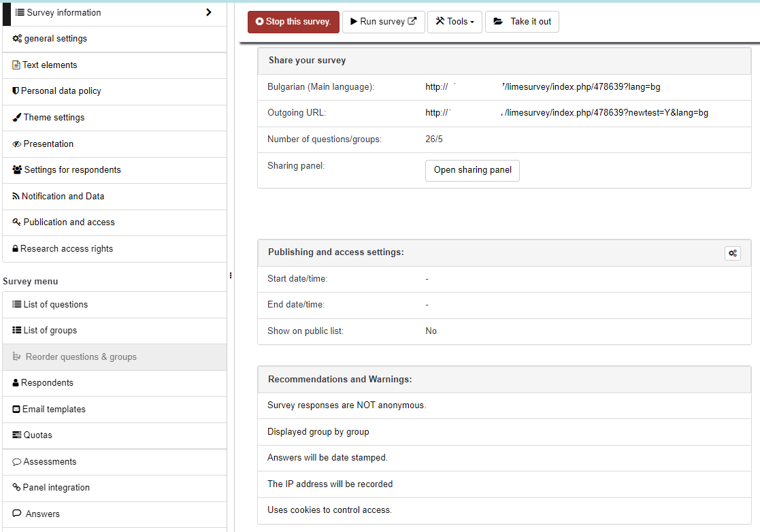View survey Answers

[x=114, y=514]
